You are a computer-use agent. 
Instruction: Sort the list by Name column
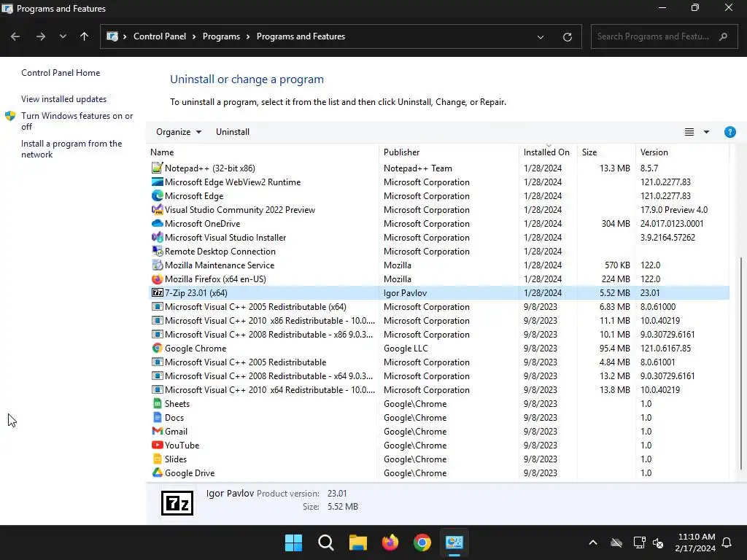click(263, 152)
